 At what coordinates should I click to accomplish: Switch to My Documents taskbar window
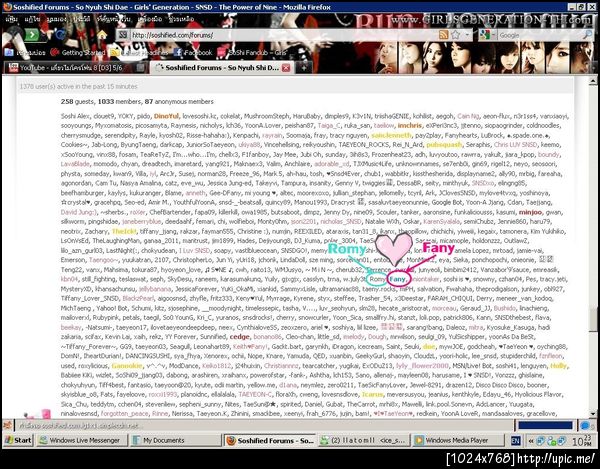coord(175,440)
